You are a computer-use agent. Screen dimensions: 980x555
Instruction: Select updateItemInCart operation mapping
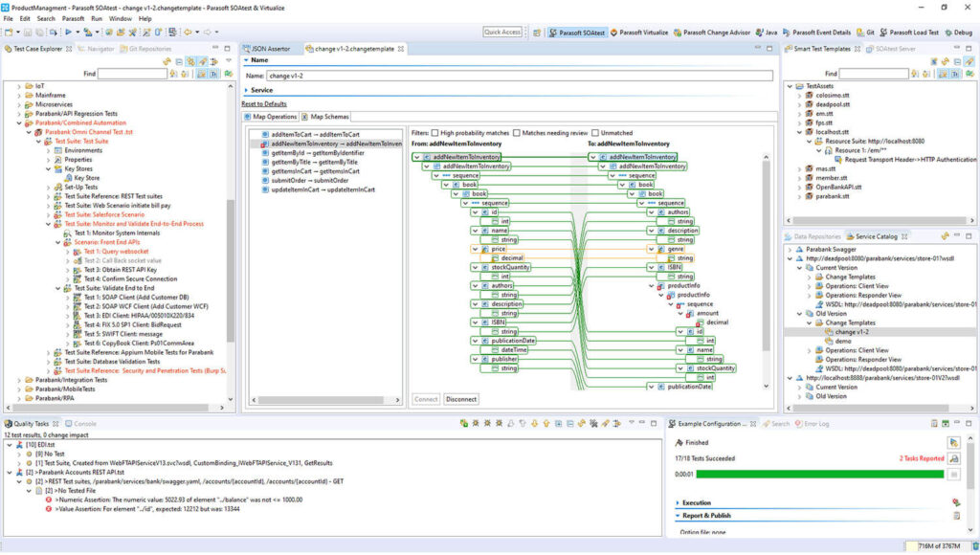tap(323, 190)
